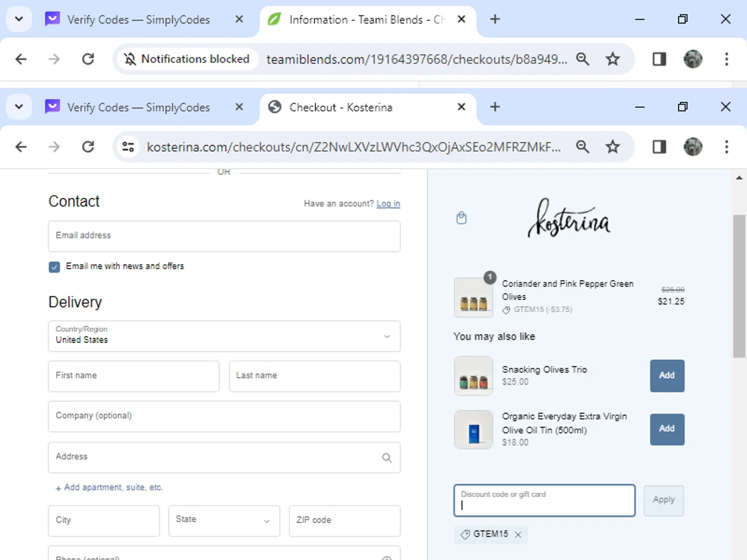Screen dimensions: 747x560
Task: Click forward arrow in Teami Blends window
Action: coord(54,59)
